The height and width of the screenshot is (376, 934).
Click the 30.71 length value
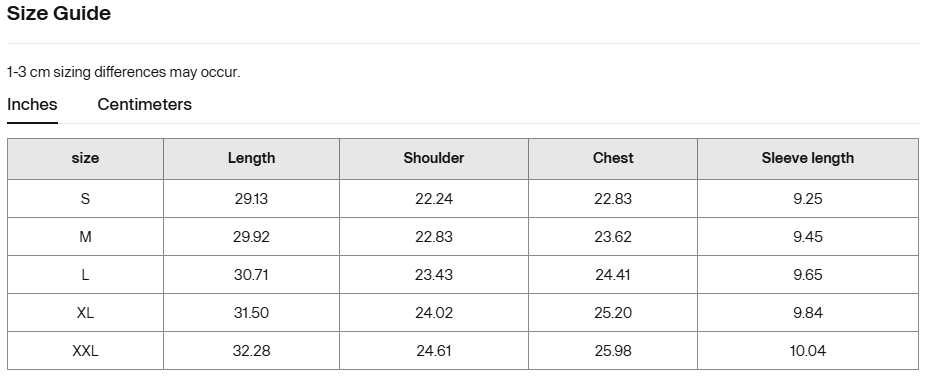click(x=251, y=275)
